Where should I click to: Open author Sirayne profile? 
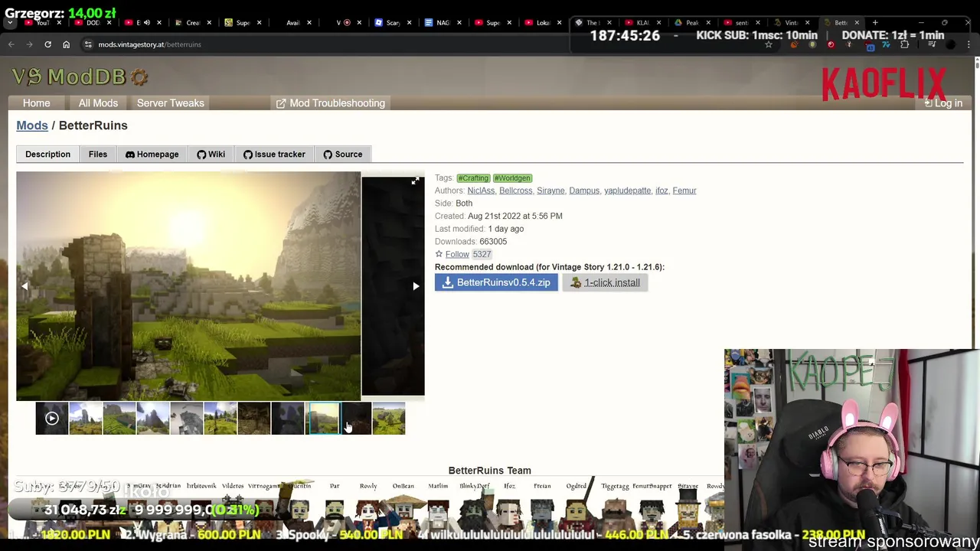pyautogui.click(x=550, y=191)
